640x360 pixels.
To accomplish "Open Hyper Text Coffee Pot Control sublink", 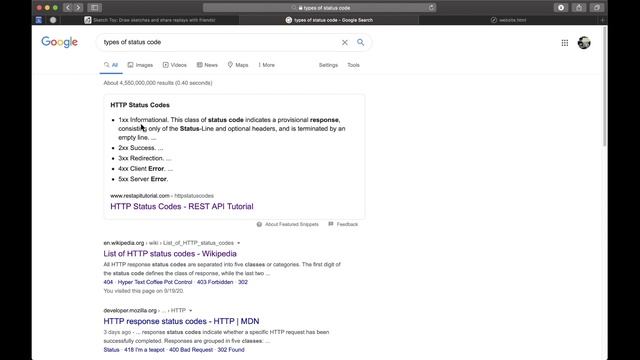I will click(155, 282).
